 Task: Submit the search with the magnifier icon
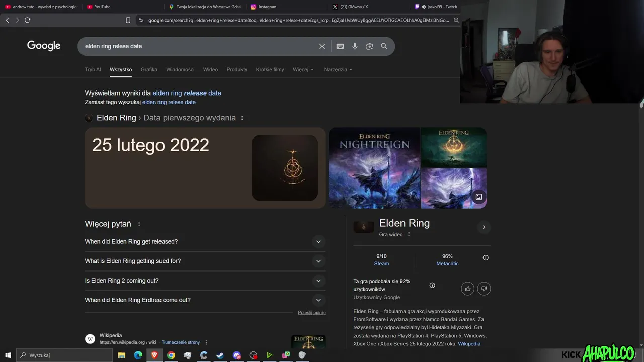click(384, 46)
